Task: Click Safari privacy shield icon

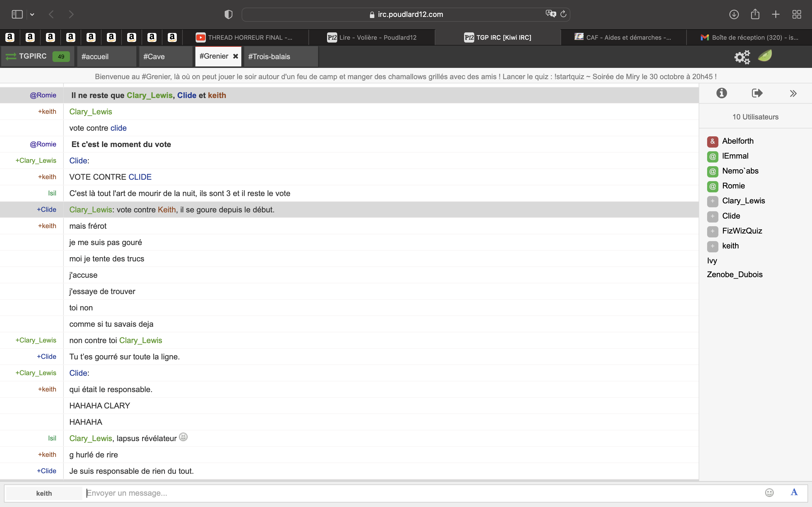Action: [228, 14]
